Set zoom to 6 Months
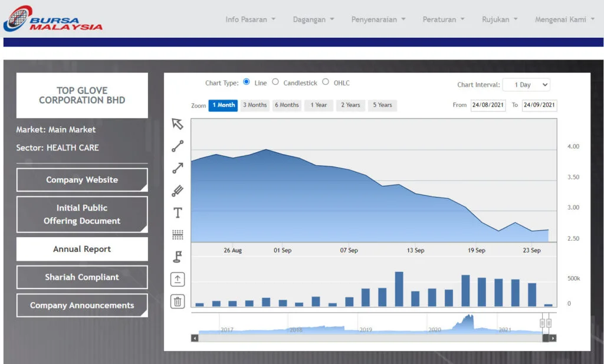The image size is (604, 364). point(287,106)
